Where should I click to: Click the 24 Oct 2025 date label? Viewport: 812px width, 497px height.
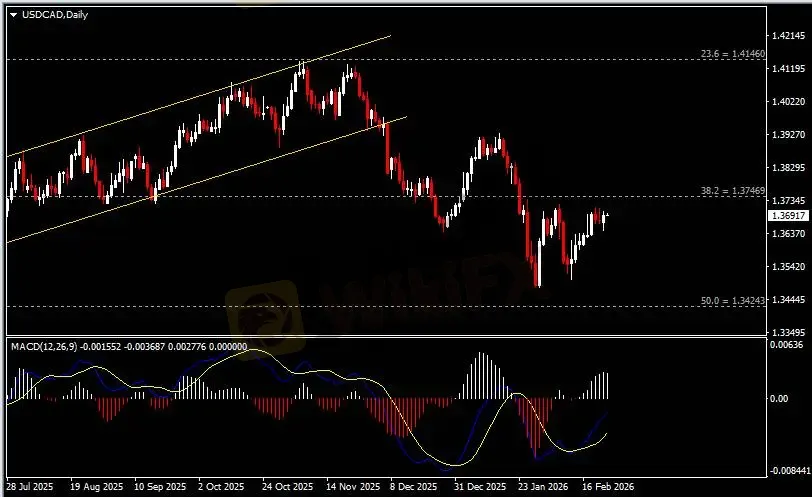287,487
